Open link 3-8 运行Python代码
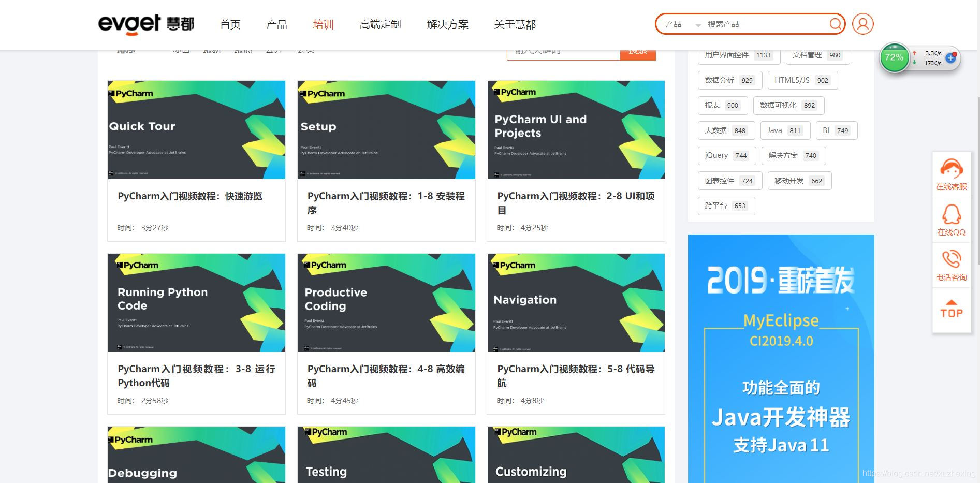 [196, 376]
